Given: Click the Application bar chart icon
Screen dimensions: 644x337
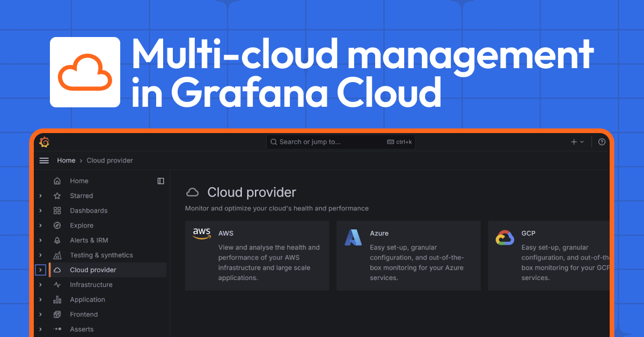Looking at the screenshot, I should pyautogui.click(x=57, y=299).
